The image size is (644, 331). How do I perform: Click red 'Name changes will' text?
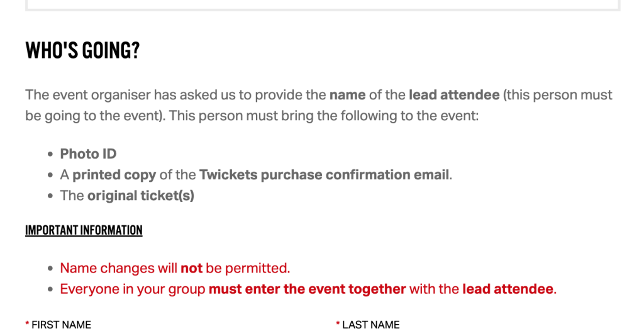tap(118, 269)
